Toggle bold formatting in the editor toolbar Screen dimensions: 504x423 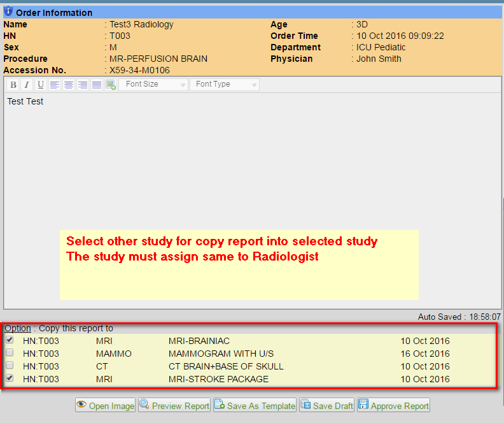[x=13, y=85]
